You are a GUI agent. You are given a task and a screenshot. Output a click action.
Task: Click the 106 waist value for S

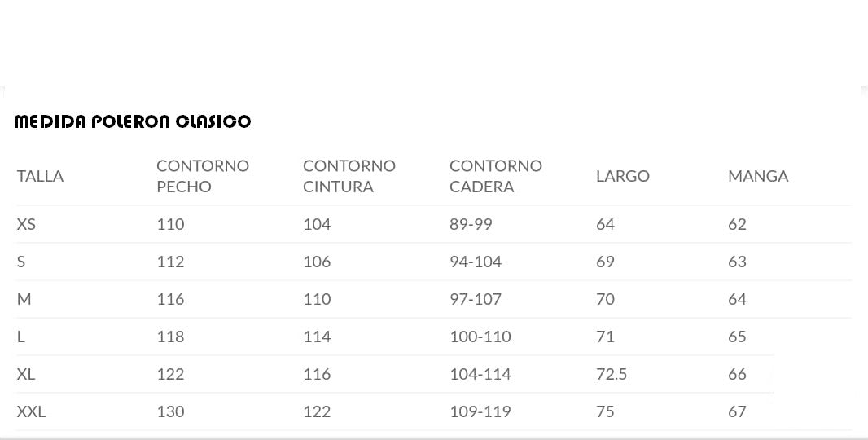point(317,262)
